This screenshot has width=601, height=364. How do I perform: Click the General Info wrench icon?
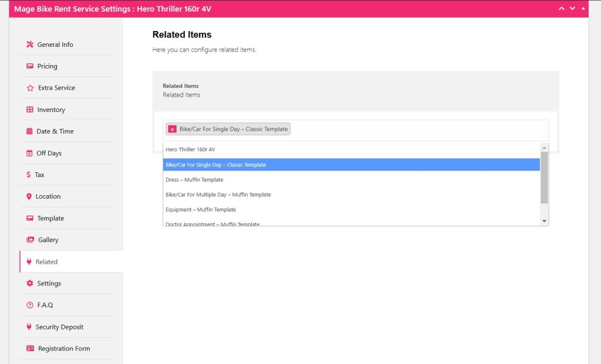(x=30, y=45)
